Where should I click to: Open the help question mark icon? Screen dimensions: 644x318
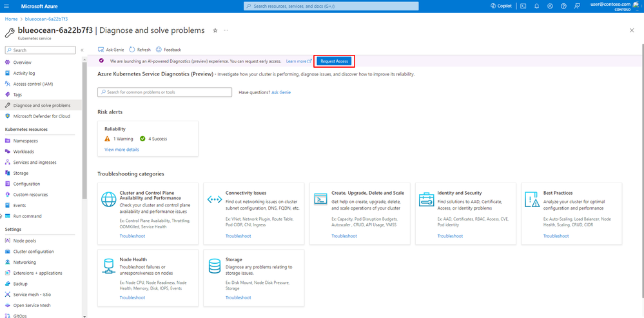coord(563,6)
